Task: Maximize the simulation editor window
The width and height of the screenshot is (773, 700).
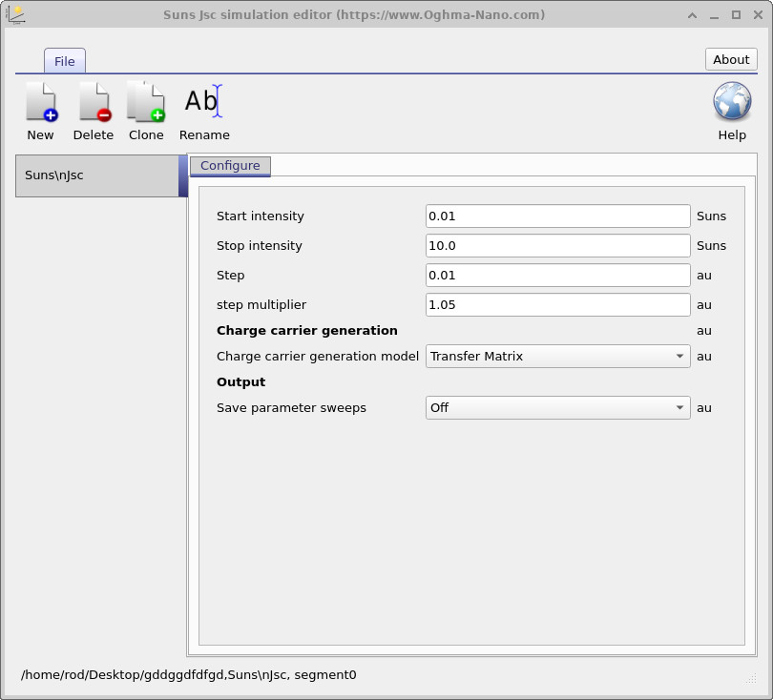Action: click(x=736, y=14)
